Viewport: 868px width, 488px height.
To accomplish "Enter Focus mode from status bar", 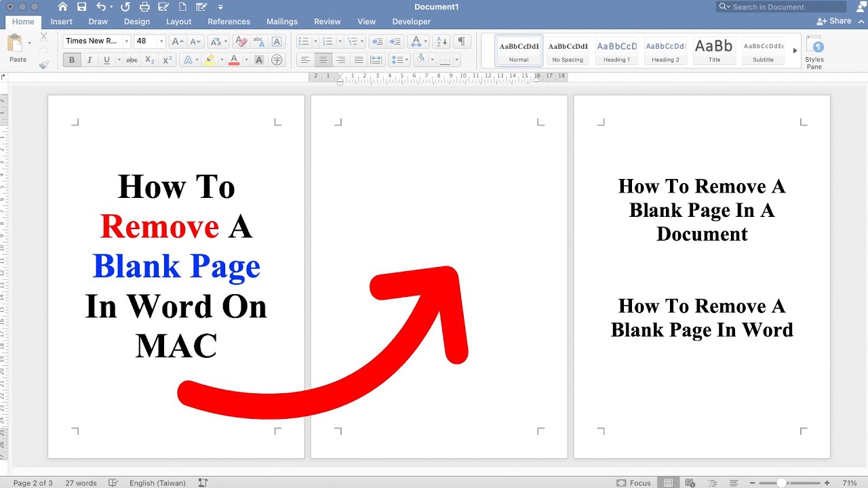I will [634, 483].
